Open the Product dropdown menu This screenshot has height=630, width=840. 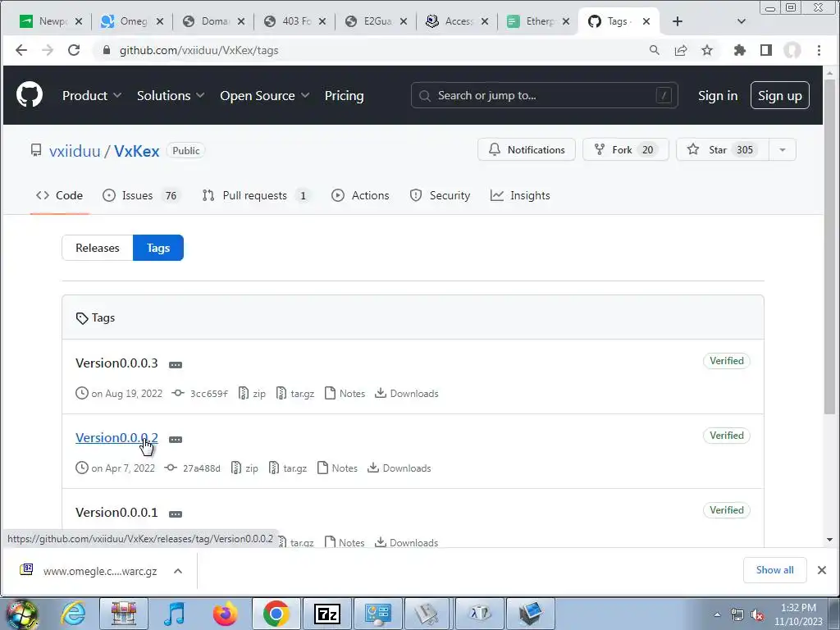[92, 95]
